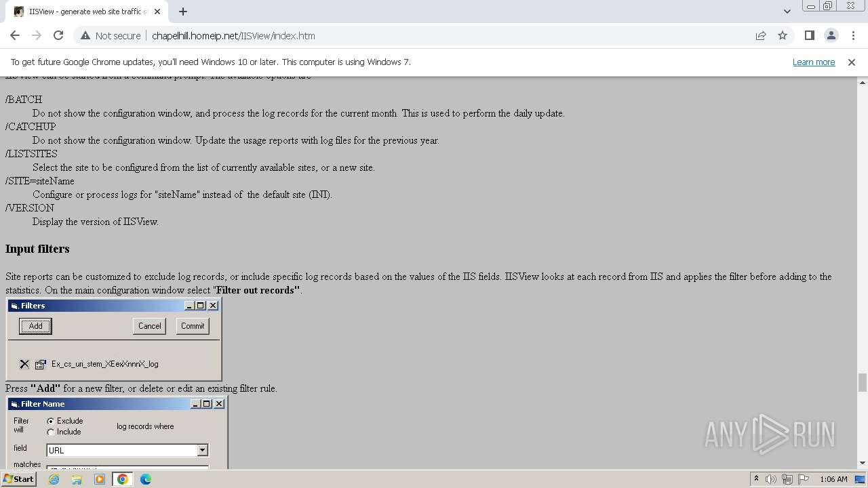Select Ex_cs_uri_stem_XExeXnnnX_log filter entry
Screen dimensions: 868x488
(x=105, y=364)
